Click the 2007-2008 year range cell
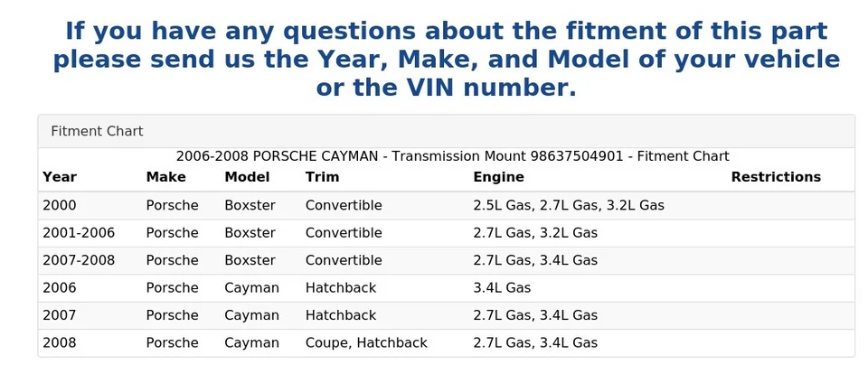The height and width of the screenshot is (374, 868). click(x=79, y=260)
